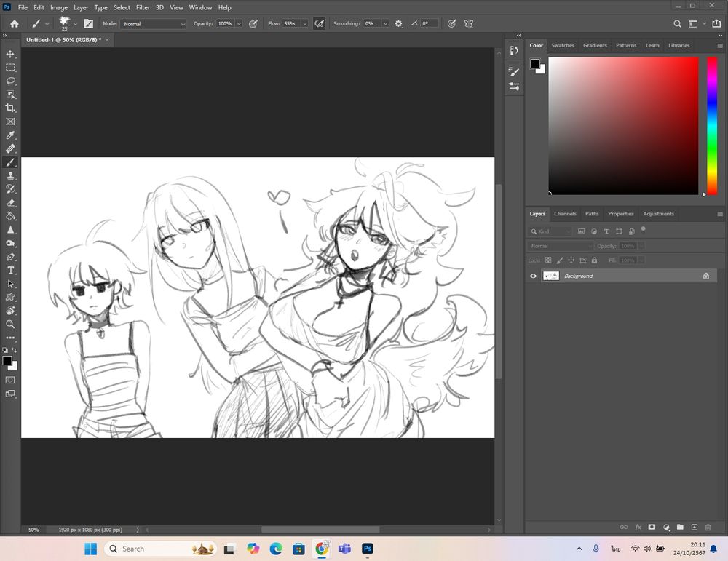Open the Flow value dropdown arrow
The width and height of the screenshot is (728, 561).
tap(305, 24)
